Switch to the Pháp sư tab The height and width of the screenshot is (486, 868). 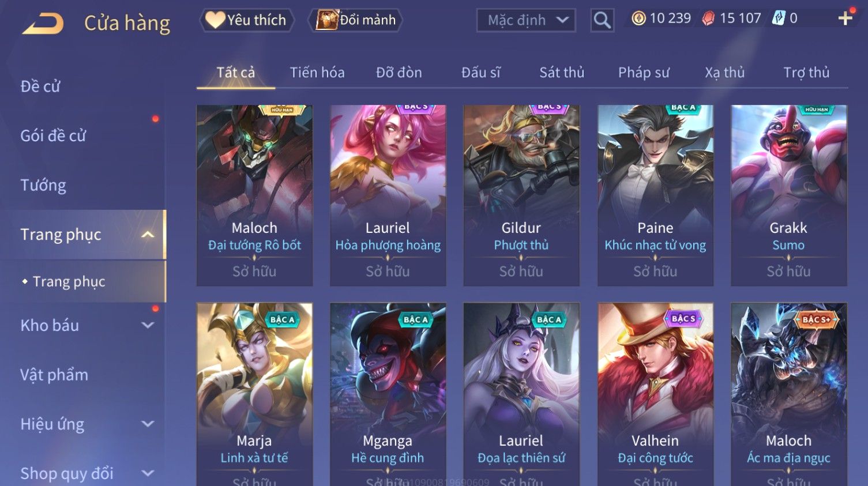pyautogui.click(x=644, y=73)
